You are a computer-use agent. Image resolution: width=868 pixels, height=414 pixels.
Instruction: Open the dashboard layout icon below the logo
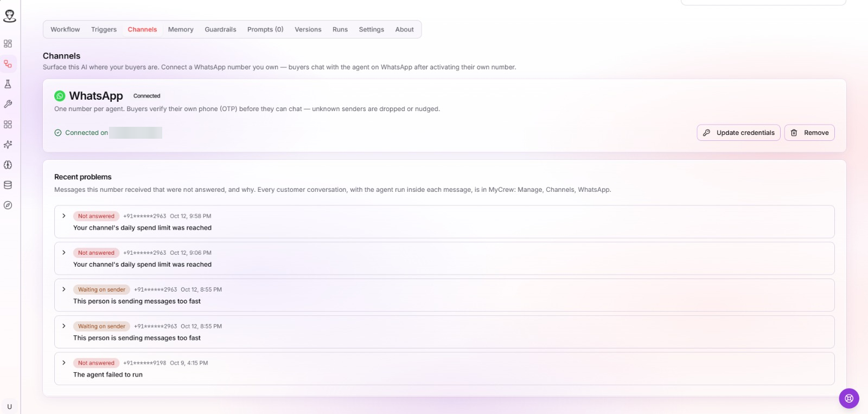(x=8, y=43)
